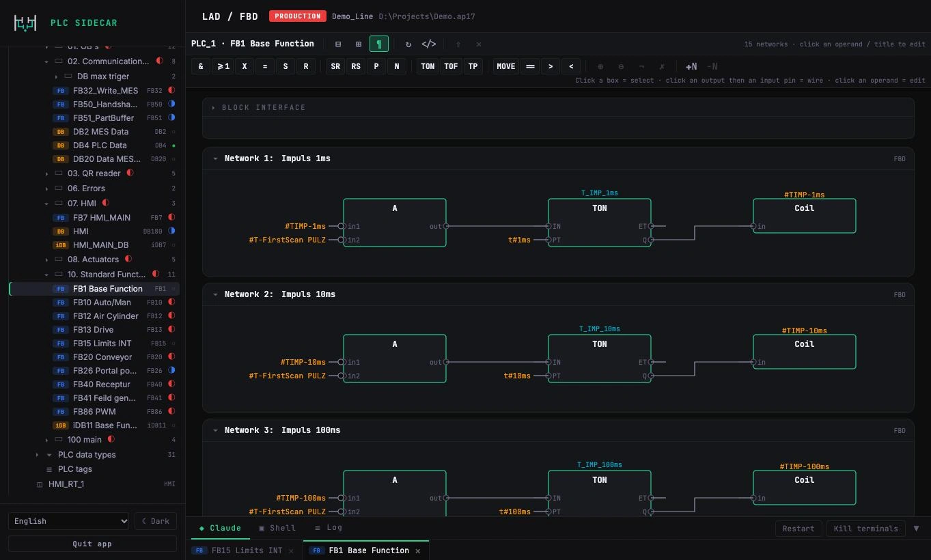Insert an OR (≥1) gate
The height and width of the screenshot is (560, 931).
coord(223,66)
